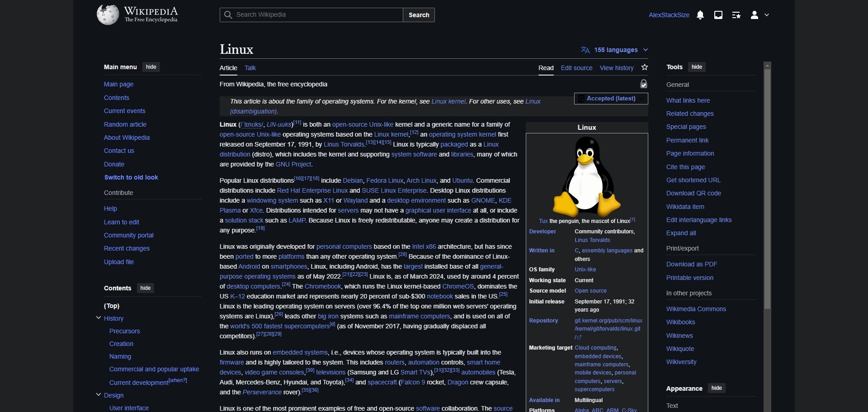Open the Wikidata item link
The width and height of the screenshot is (868, 412).
[x=685, y=207]
